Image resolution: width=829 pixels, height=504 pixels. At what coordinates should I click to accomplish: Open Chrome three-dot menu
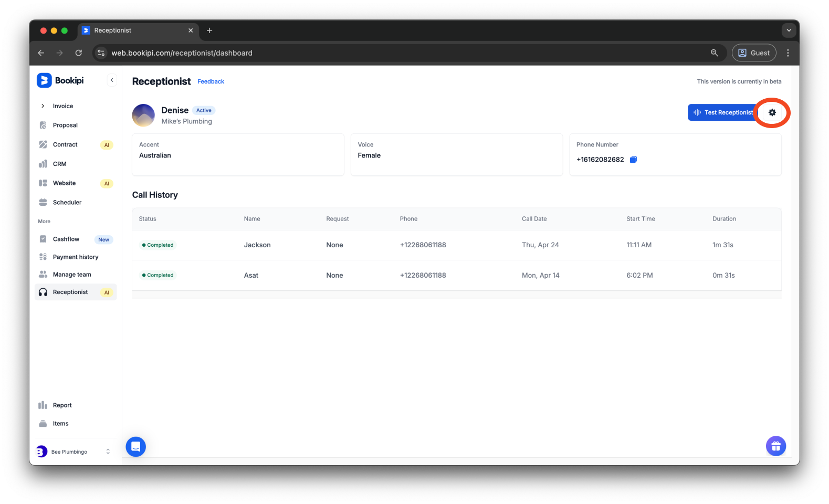pos(788,53)
